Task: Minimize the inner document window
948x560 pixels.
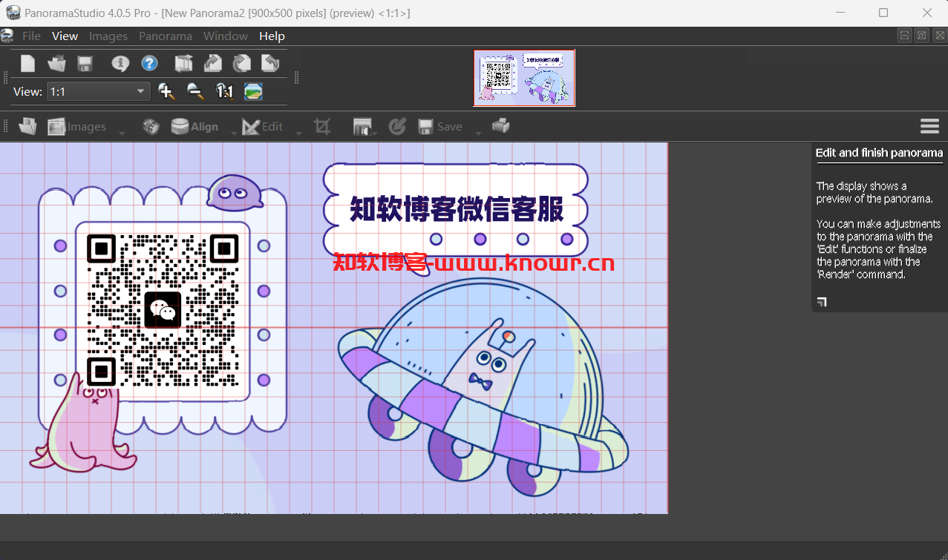Action: point(904,35)
